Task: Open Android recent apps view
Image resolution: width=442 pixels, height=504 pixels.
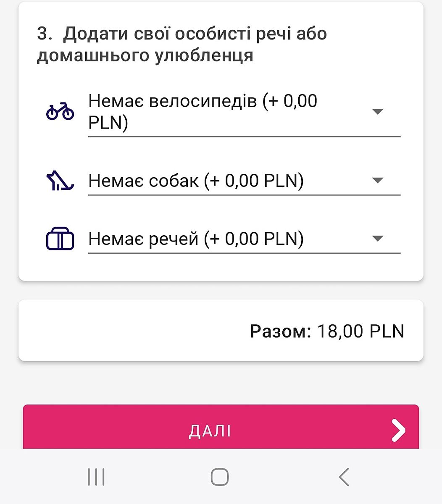Action: tap(96, 477)
